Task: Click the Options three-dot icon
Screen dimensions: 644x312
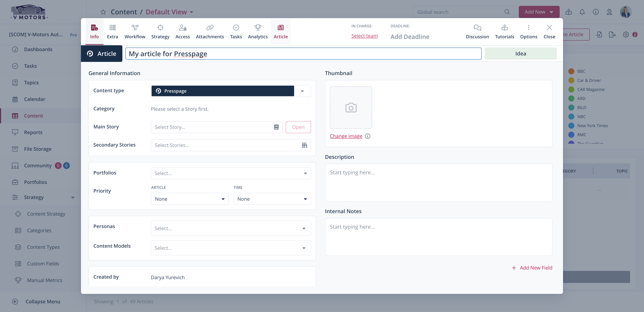Action: point(529,28)
